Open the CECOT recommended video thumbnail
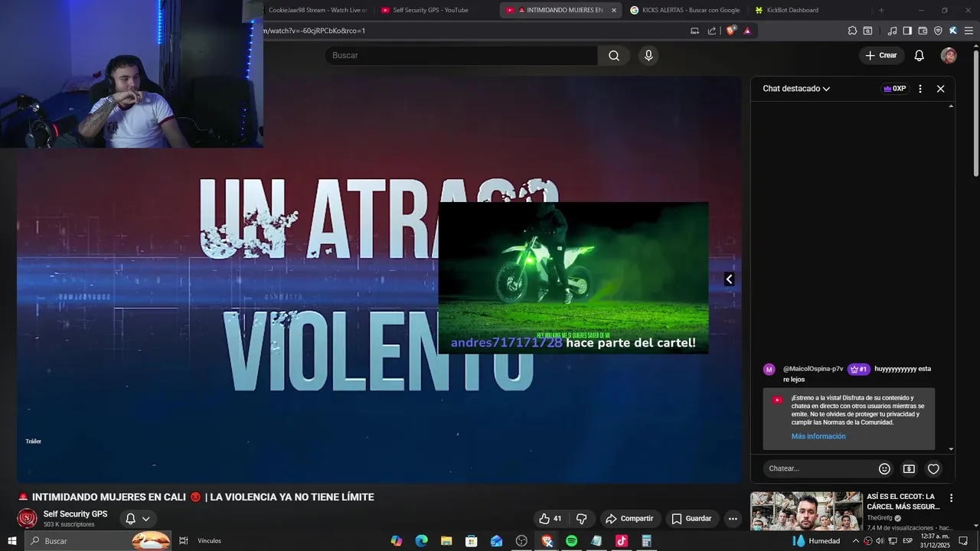Screen dimensions: 980x551 pyautogui.click(x=806, y=511)
